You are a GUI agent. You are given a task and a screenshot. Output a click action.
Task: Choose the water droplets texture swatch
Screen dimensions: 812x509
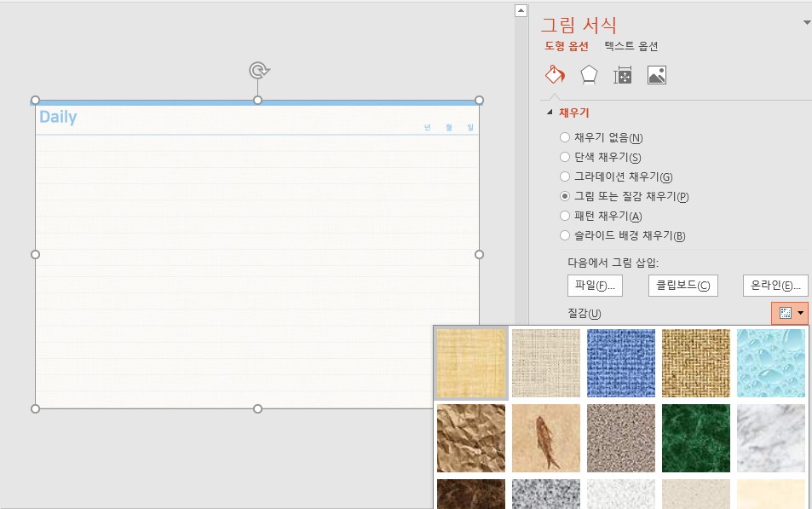pos(771,363)
